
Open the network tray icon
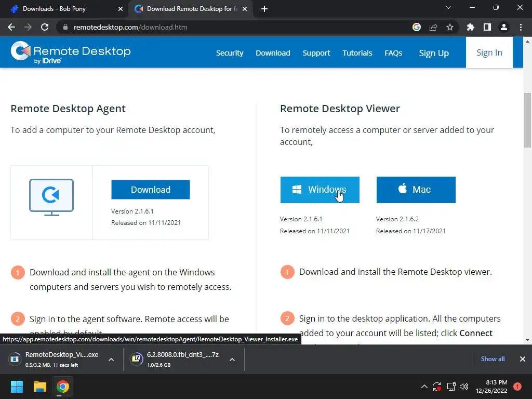pos(451,387)
